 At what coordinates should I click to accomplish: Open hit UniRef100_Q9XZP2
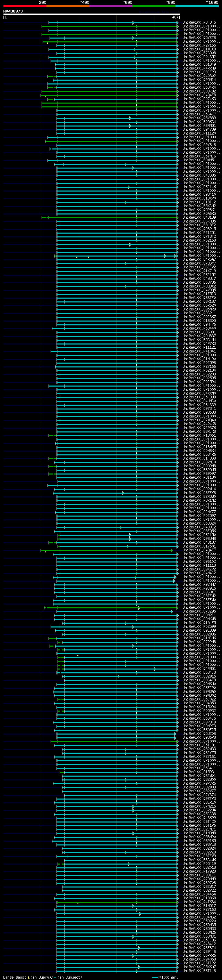(199, 569)
